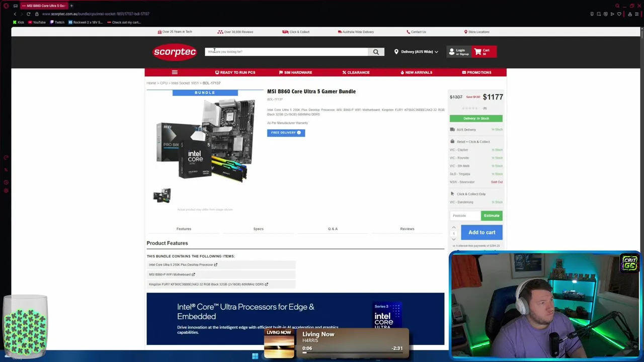
Task: Select the MSI B860 browser tab
Action: pos(44,6)
